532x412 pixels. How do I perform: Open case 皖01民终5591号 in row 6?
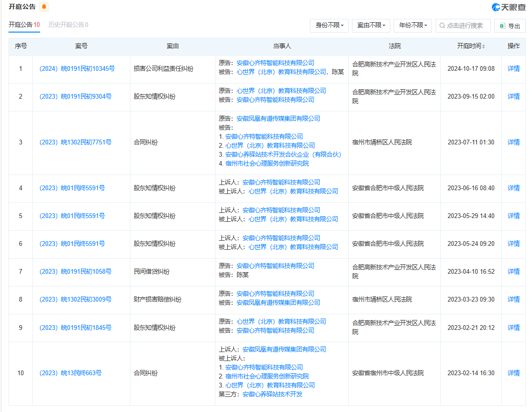tap(72, 244)
